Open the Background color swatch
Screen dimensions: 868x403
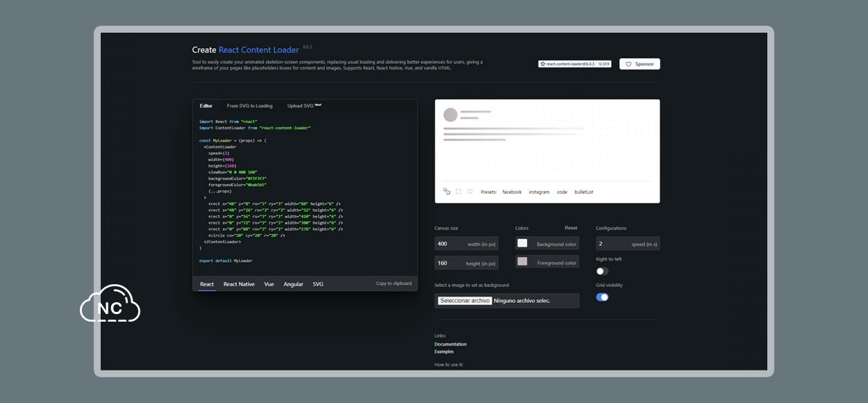pos(522,243)
